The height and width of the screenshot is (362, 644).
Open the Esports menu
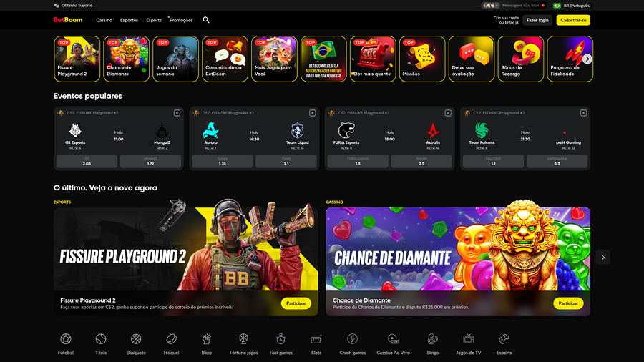pos(154,20)
